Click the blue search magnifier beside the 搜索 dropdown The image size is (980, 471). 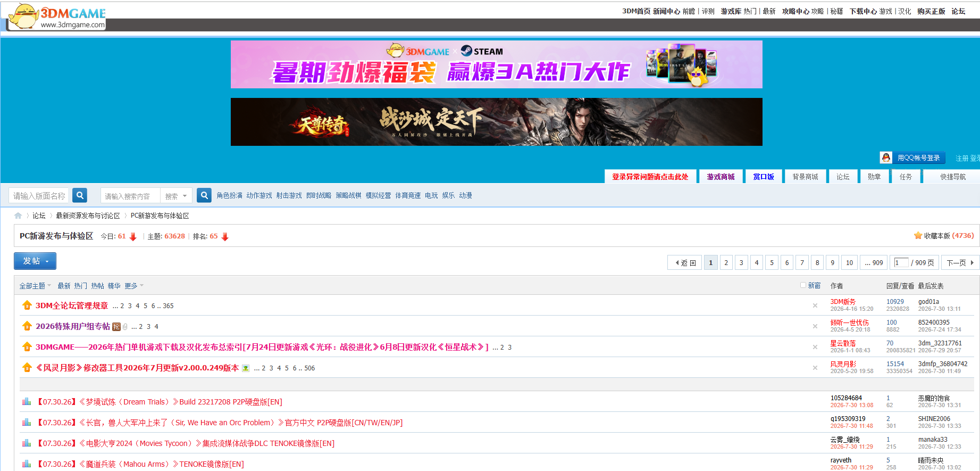(204, 195)
